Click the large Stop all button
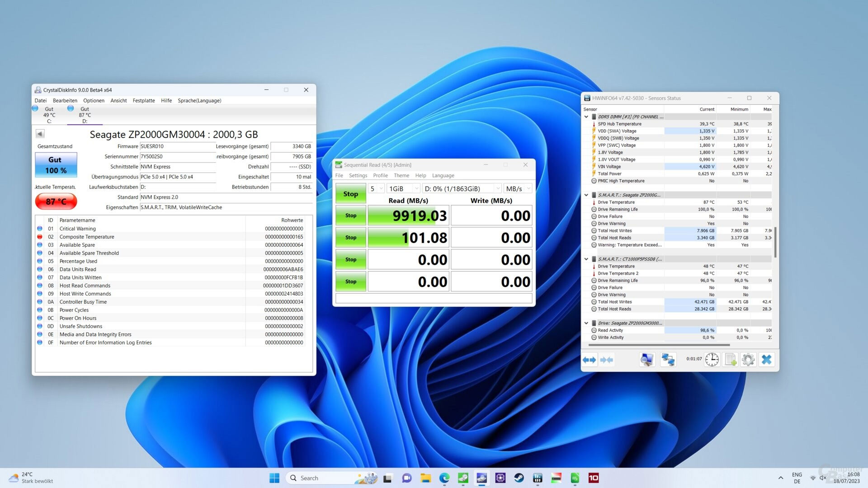This screenshot has height=488, width=868. (350, 194)
